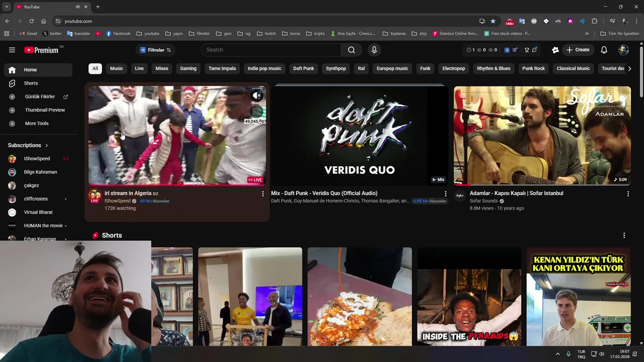Mute the tab via speaker icon
The height and width of the screenshot is (362, 644).
tap(77, 7)
